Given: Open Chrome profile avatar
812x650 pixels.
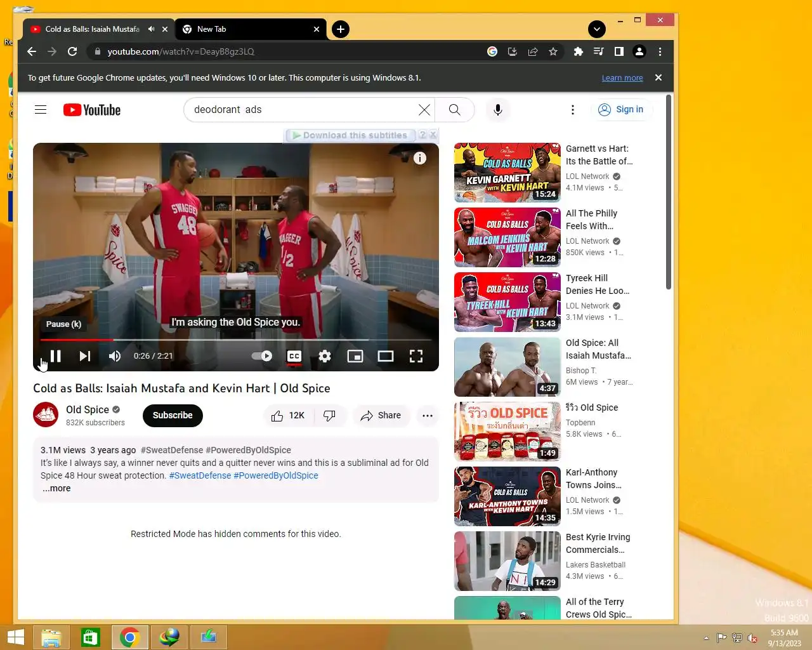Looking at the screenshot, I should 639,51.
